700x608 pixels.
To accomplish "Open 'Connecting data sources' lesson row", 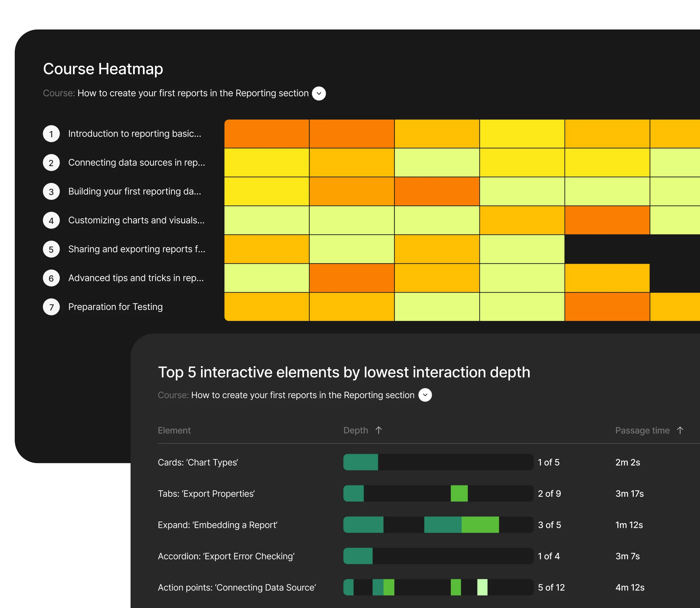I will pos(136,162).
